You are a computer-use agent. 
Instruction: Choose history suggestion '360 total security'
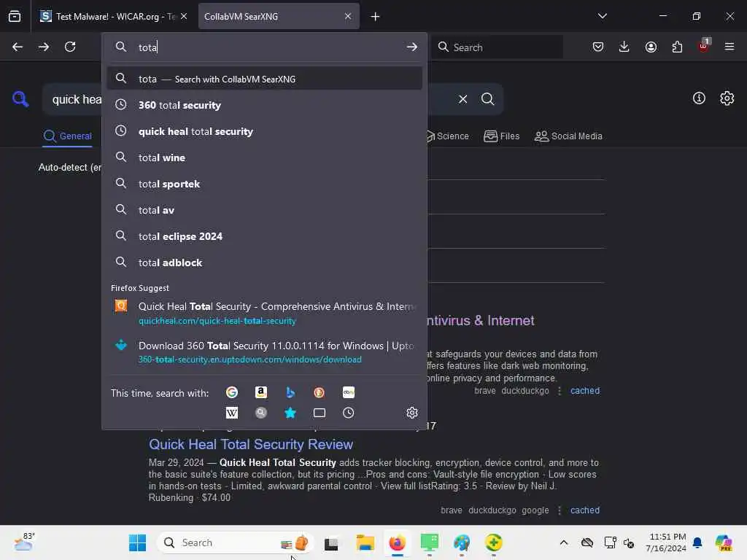tap(265, 105)
